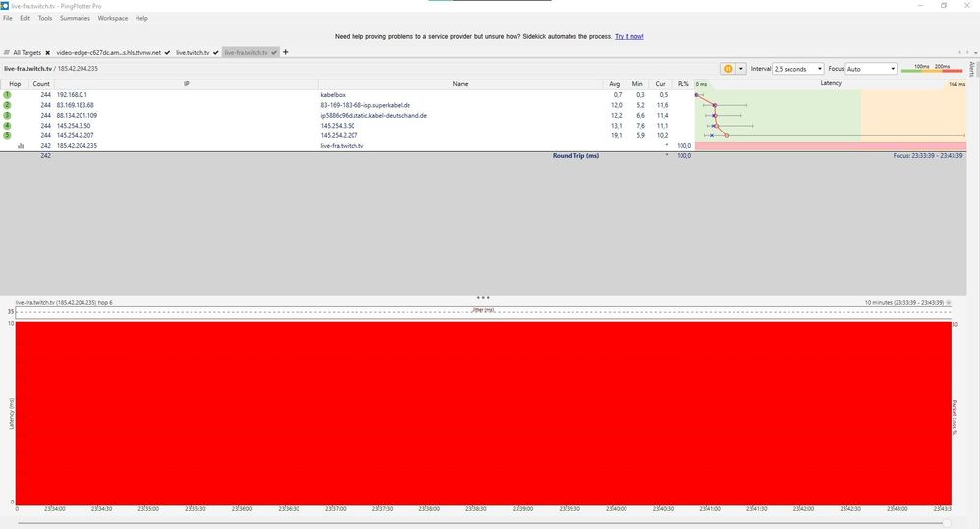Open the timeline graph options circle icon

(949, 303)
